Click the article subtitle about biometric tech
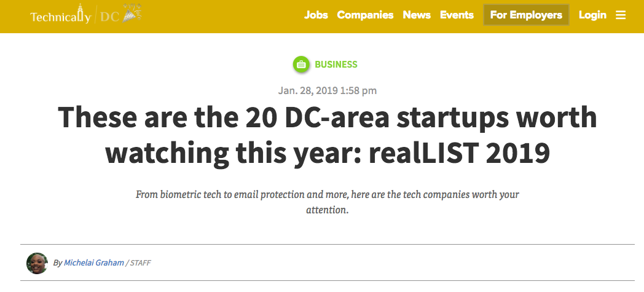 tap(327, 202)
